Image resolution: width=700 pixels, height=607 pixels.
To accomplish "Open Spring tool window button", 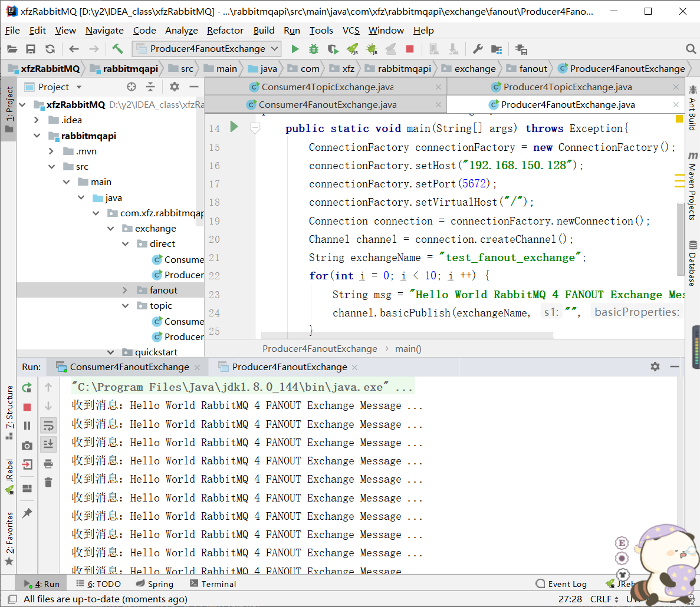I will pyautogui.click(x=155, y=583).
